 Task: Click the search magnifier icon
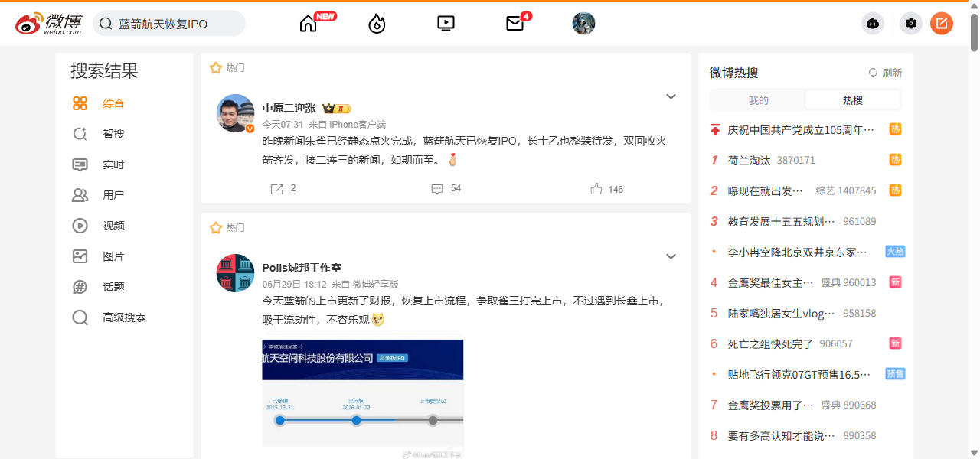pyautogui.click(x=106, y=24)
